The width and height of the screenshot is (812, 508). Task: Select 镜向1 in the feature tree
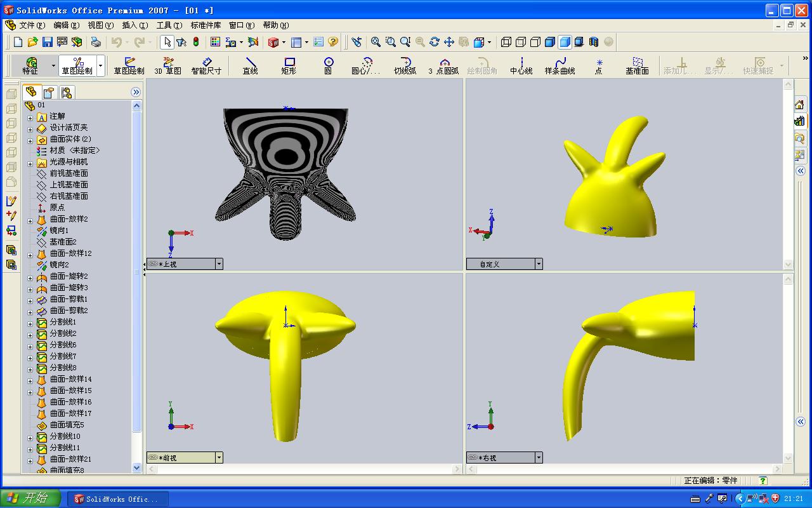click(58, 231)
